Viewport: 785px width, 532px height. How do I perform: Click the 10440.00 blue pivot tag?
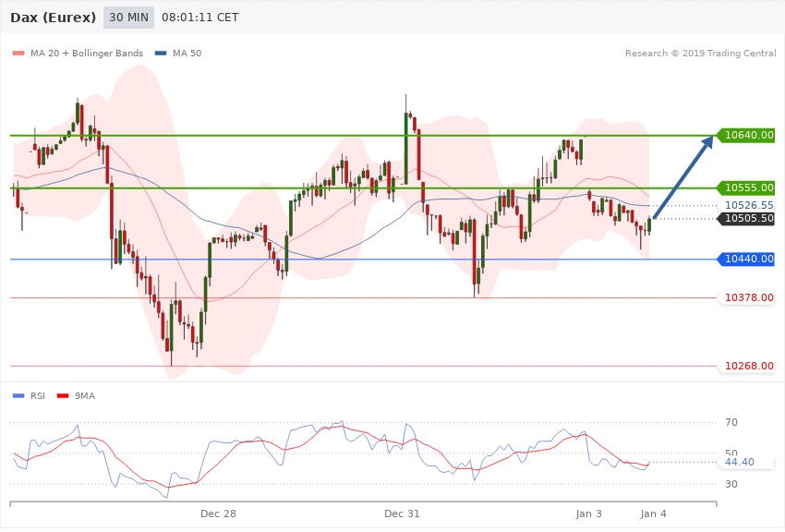(745, 260)
